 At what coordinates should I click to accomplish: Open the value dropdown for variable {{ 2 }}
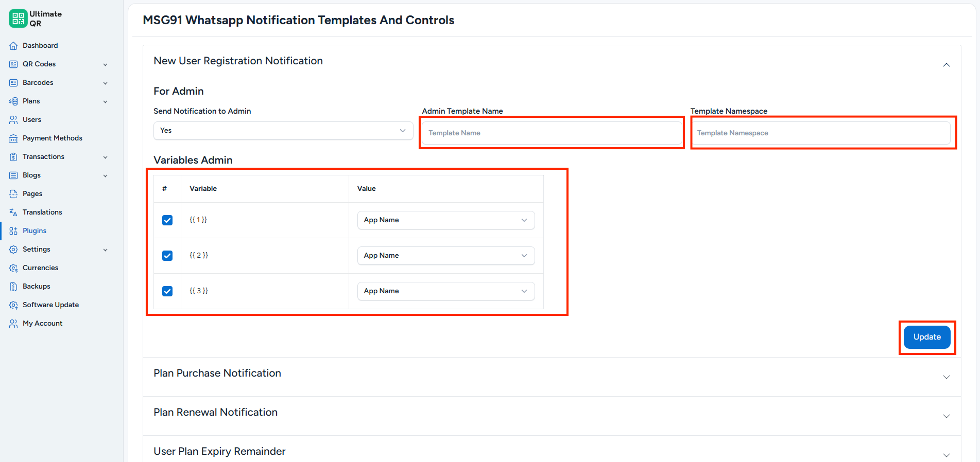(x=446, y=256)
